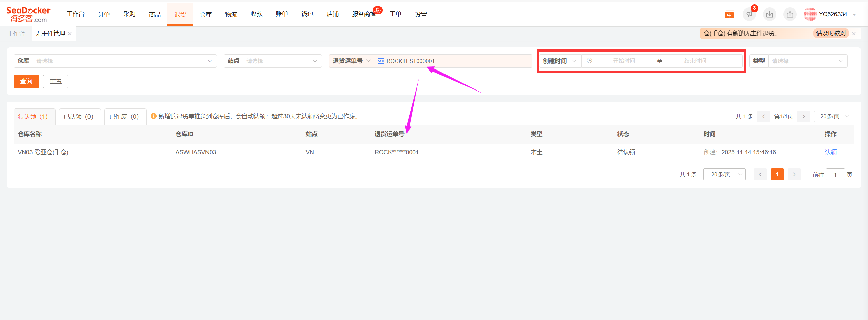This screenshot has width=868, height=320.
Task: Click the 前往 page number input field
Action: (x=835, y=175)
